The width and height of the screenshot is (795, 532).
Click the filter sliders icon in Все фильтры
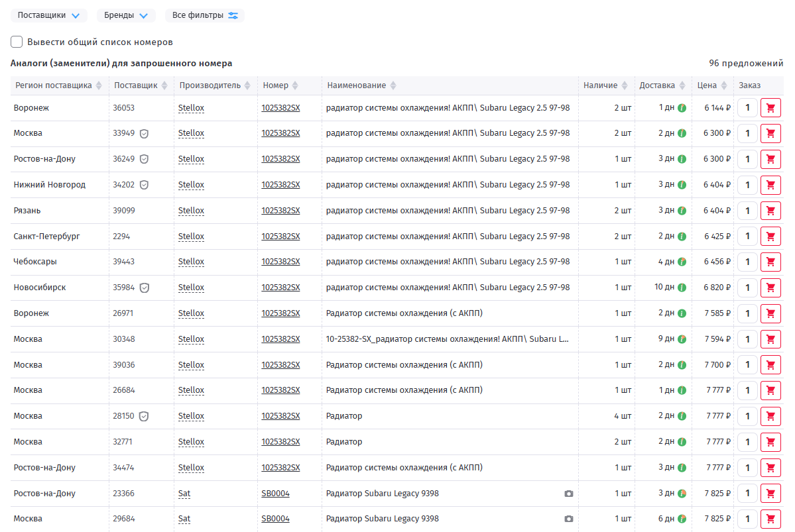tap(233, 15)
